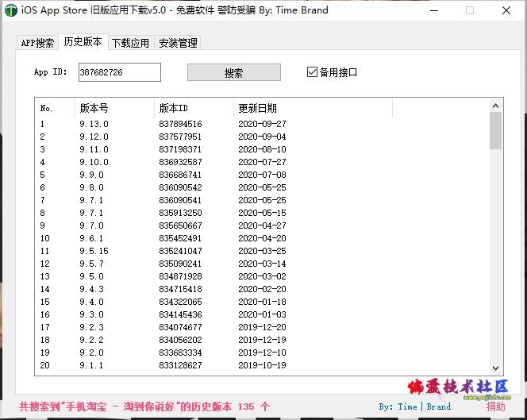Click the status text showing 135 versions

point(144,407)
